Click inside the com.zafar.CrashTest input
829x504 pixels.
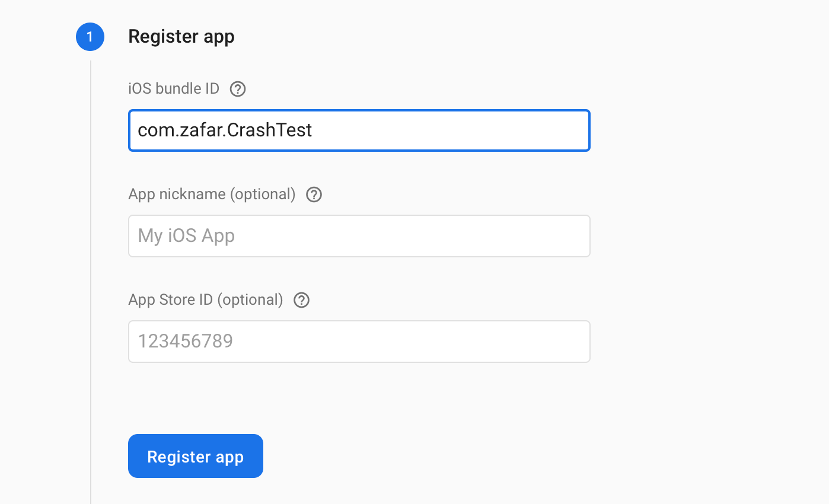(359, 130)
